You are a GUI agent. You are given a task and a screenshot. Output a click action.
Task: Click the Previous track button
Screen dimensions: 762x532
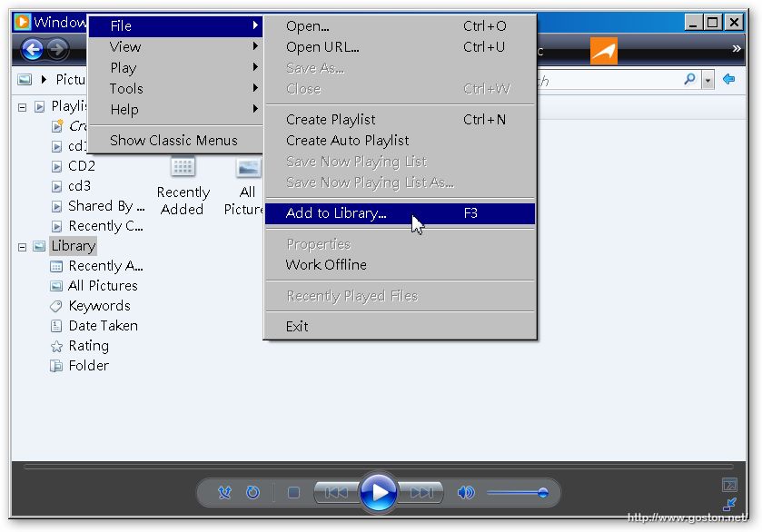click(x=336, y=493)
